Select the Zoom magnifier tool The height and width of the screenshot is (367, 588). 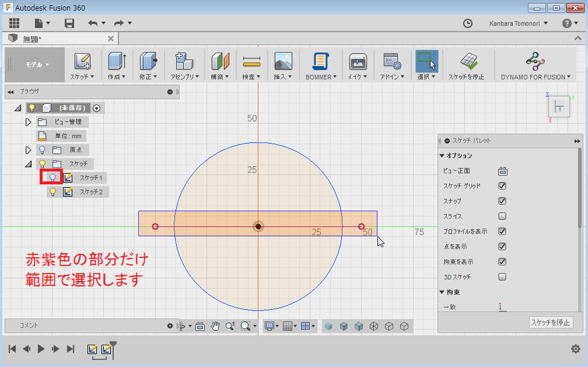(230, 326)
